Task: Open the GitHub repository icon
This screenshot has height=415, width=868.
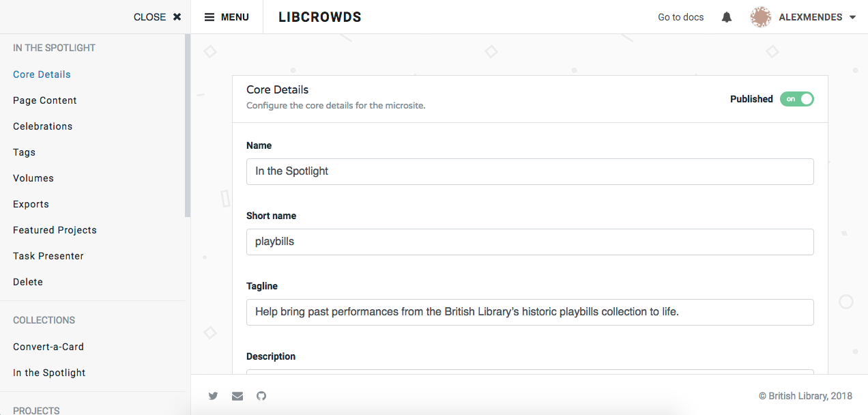Action: click(261, 396)
